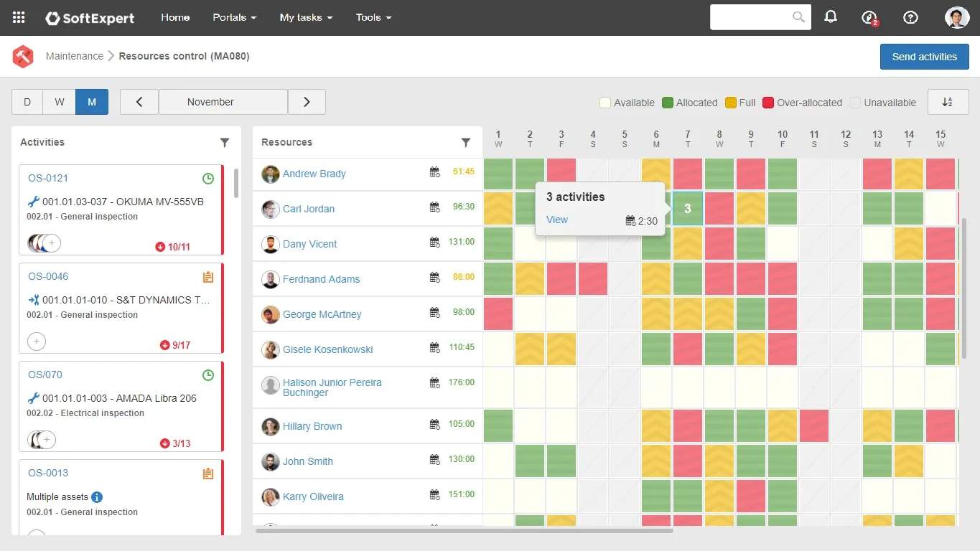Go to the Home menu item
980x551 pixels.
[175, 18]
